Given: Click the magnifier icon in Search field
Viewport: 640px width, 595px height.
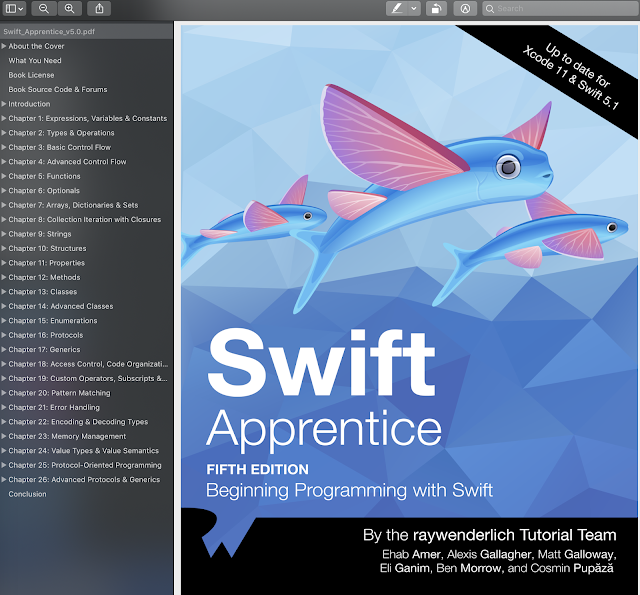Looking at the screenshot, I should click(x=490, y=9).
